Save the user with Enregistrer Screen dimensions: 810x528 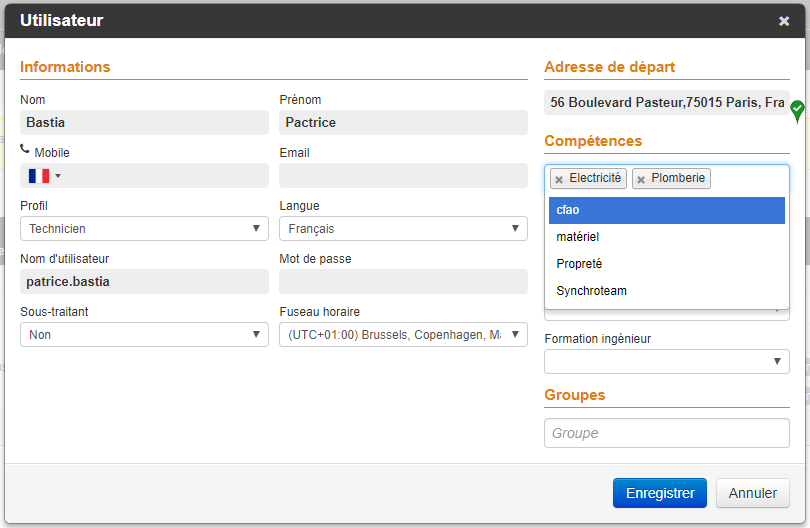tap(660, 493)
